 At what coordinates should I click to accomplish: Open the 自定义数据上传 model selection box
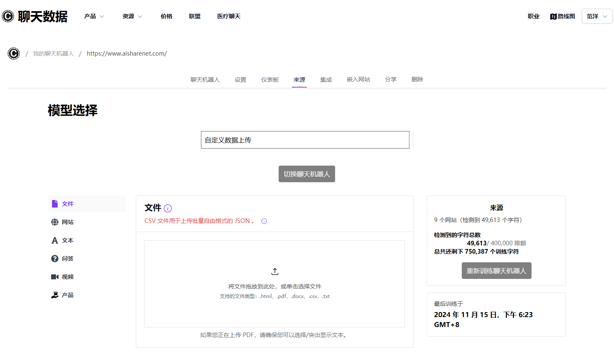coord(305,140)
